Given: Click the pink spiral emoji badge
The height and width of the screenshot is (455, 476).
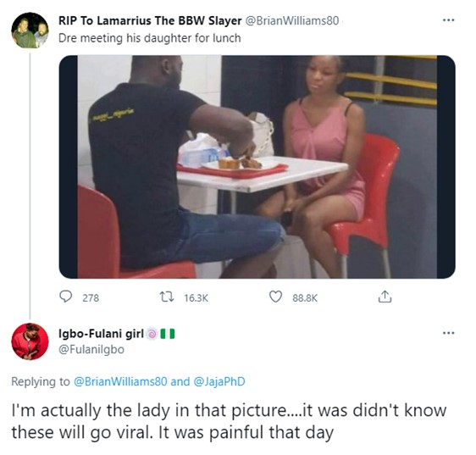Looking at the screenshot, I should [152, 334].
